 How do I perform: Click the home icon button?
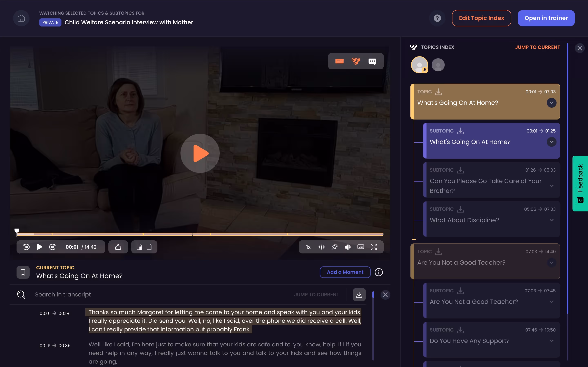pyautogui.click(x=21, y=18)
